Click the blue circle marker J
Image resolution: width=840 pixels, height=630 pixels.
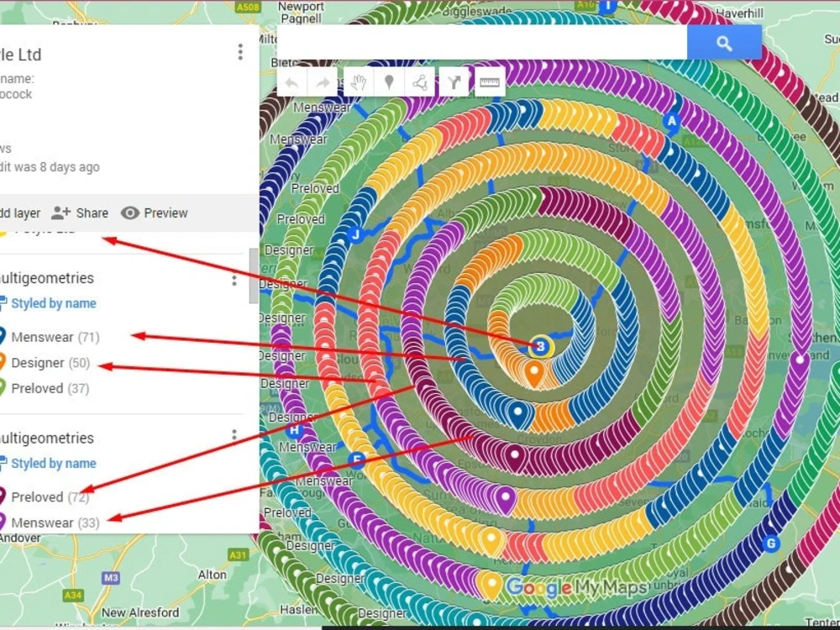coord(355,234)
